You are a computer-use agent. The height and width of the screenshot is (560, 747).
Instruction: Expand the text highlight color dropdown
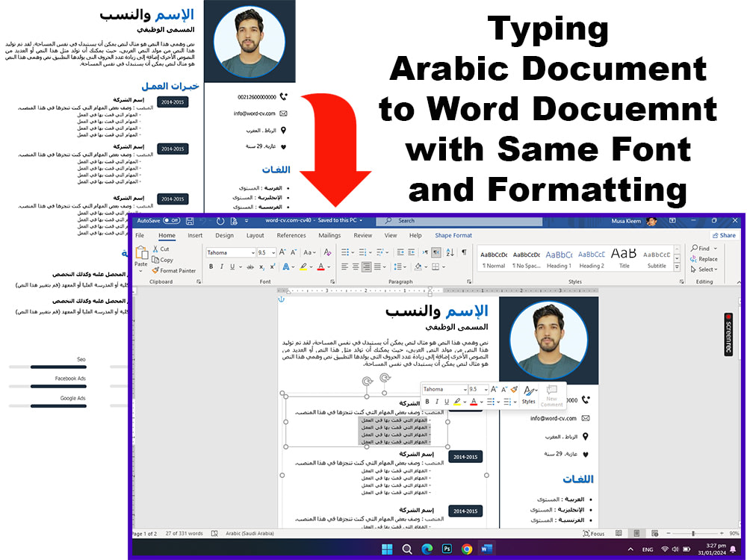coord(311,267)
